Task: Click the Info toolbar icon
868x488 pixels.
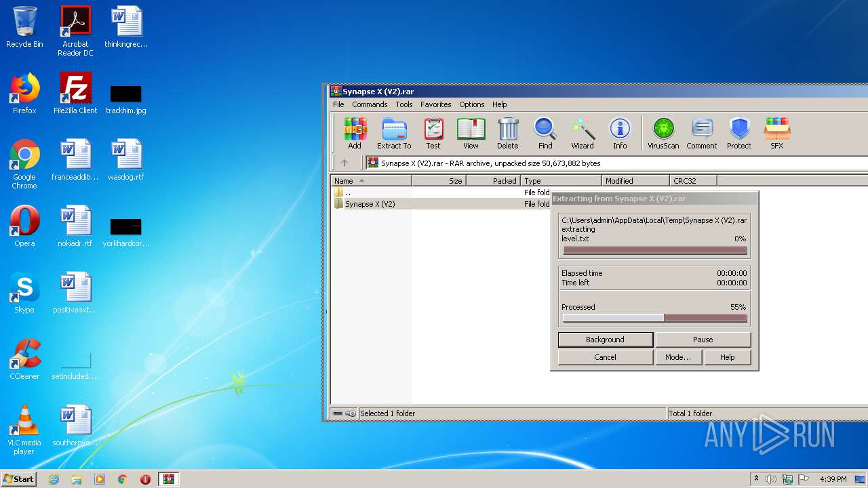Action: (x=620, y=133)
